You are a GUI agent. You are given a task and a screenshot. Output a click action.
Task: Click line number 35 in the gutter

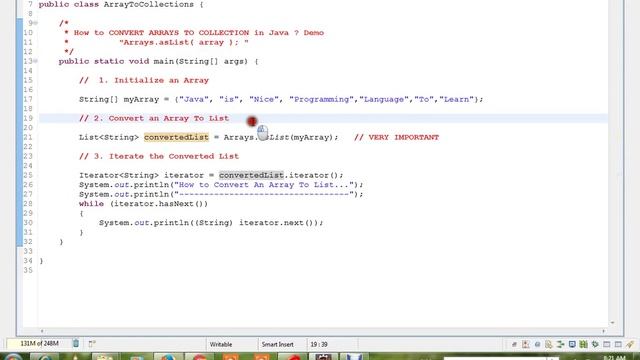tap(28, 270)
